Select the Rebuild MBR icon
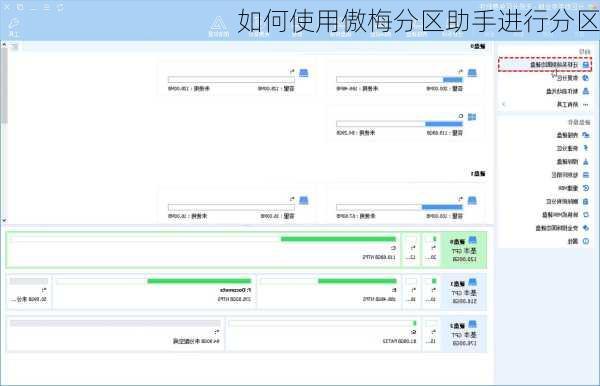Viewport: 600px width, 386px height. click(x=585, y=188)
